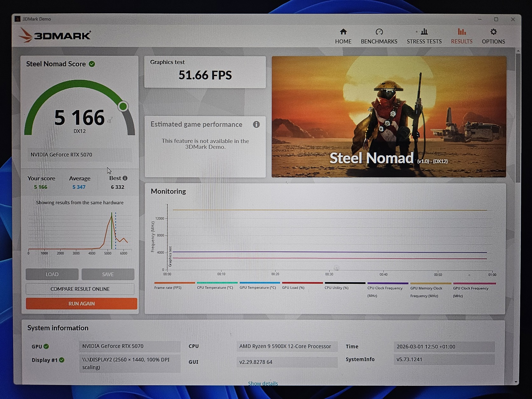Go to the STRESS TESTS tab

424,36
